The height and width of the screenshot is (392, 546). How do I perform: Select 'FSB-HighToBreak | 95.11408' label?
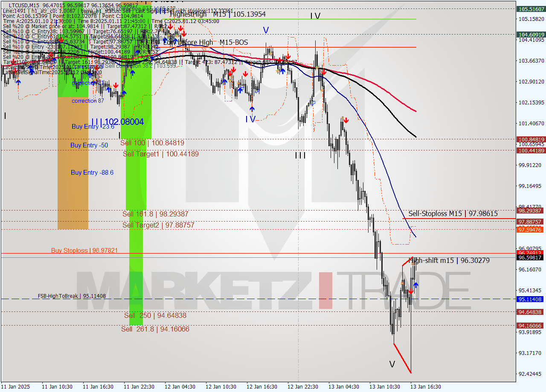pos(72,296)
